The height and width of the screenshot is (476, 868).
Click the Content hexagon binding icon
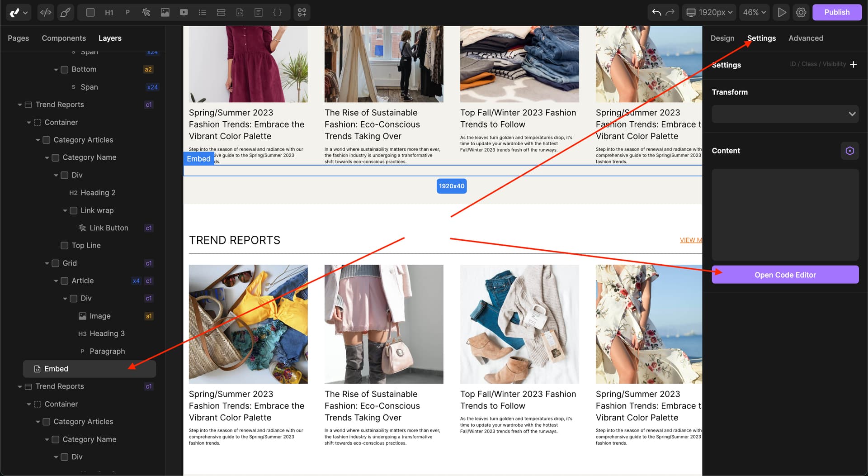pyautogui.click(x=849, y=151)
